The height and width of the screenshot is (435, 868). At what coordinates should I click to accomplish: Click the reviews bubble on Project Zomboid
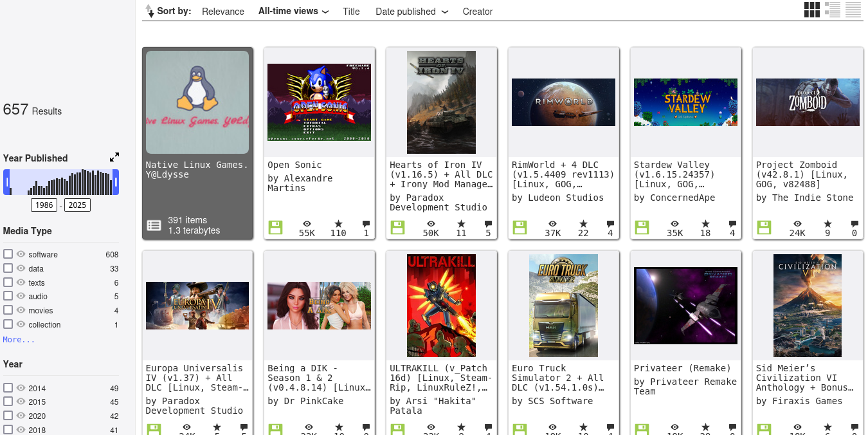[x=854, y=224]
